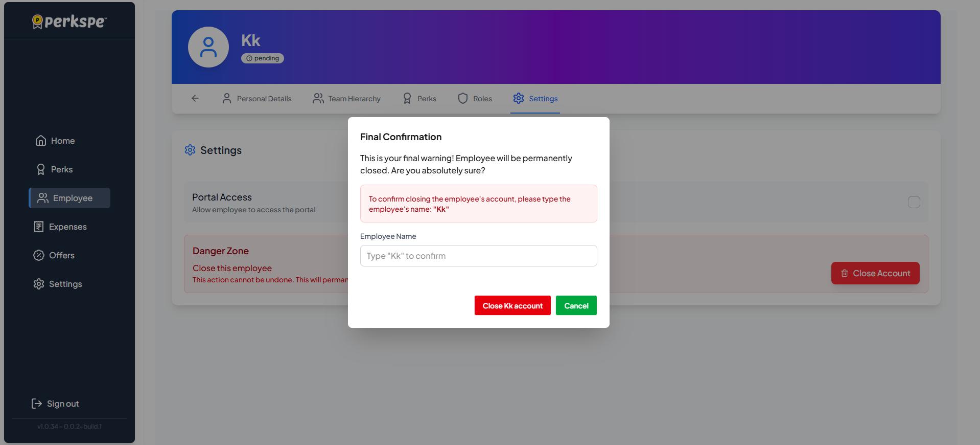Click the Home icon in sidebar

click(41, 141)
